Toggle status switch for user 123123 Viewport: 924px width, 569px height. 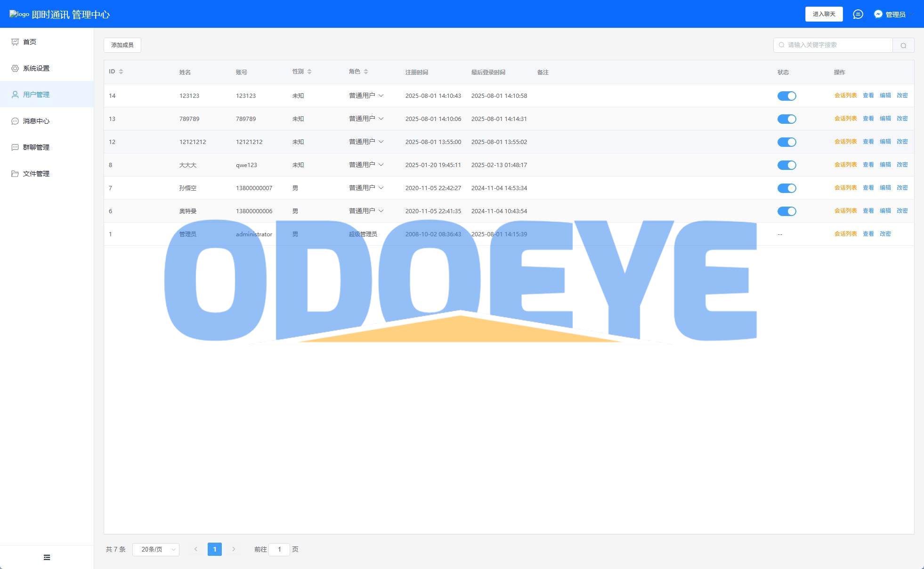[786, 96]
